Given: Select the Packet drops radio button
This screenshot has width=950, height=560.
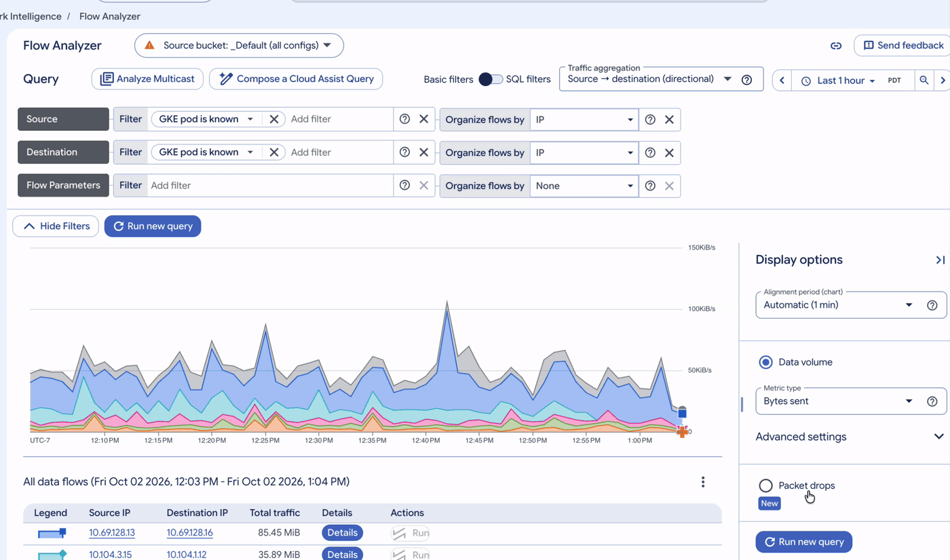Looking at the screenshot, I should click(x=765, y=485).
